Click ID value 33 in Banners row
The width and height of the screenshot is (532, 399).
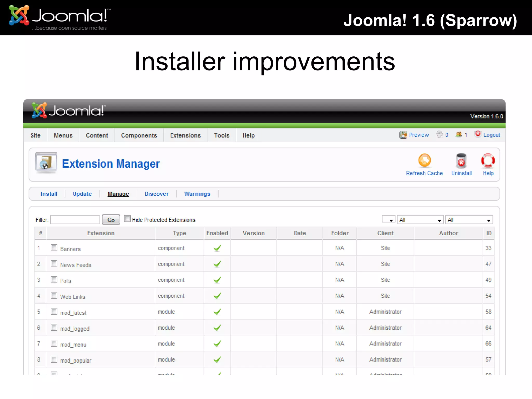coord(488,248)
